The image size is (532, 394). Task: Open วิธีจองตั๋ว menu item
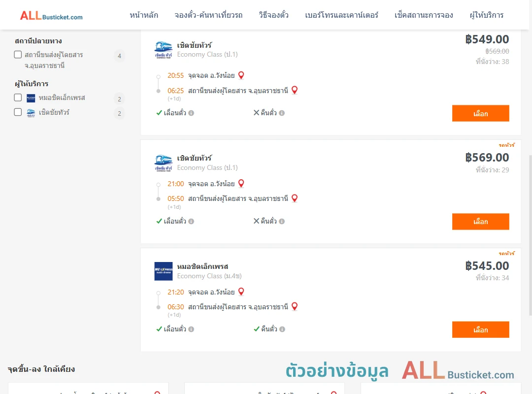(x=273, y=15)
